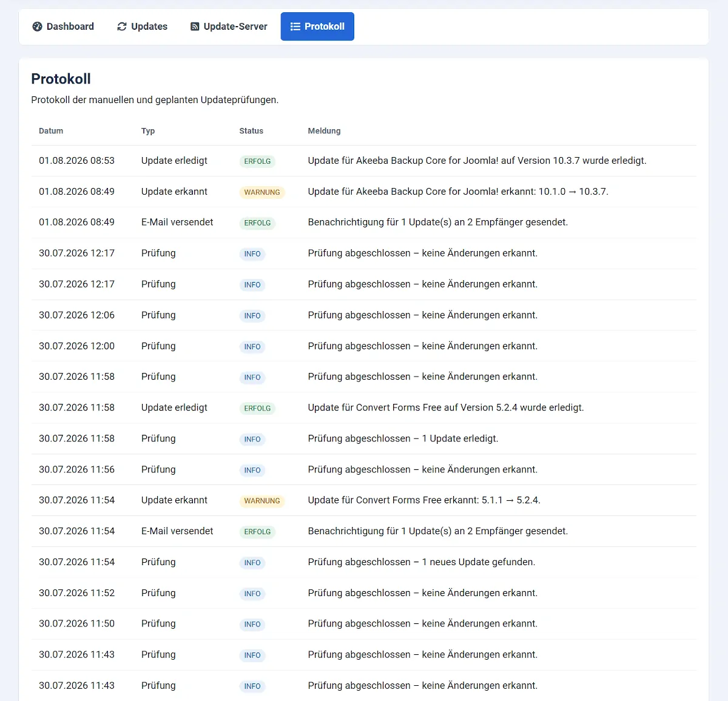
Task: Click ERFOLG badge in Convert Forms erledigt row
Action: tap(257, 409)
